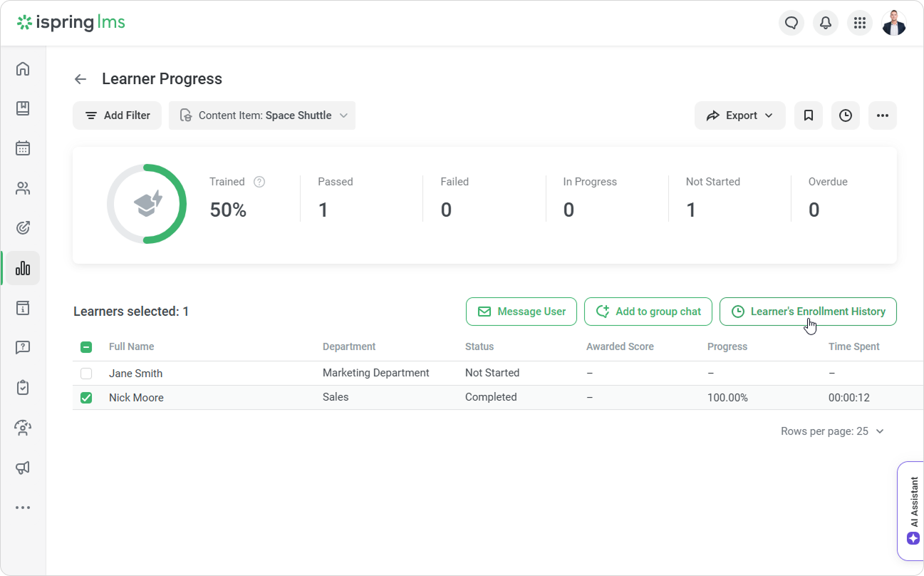Image resolution: width=924 pixels, height=576 pixels.
Task: Click the back arrow beside Learner Progress
Action: pos(81,79)
